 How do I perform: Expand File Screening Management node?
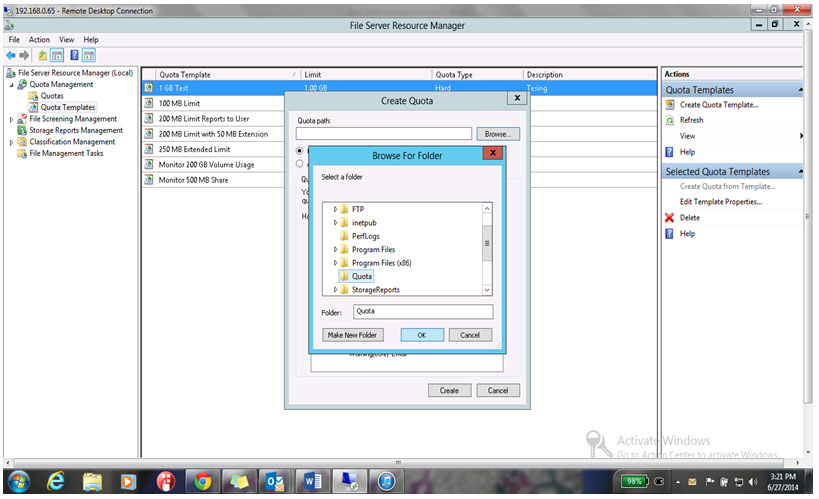(11, 119)
